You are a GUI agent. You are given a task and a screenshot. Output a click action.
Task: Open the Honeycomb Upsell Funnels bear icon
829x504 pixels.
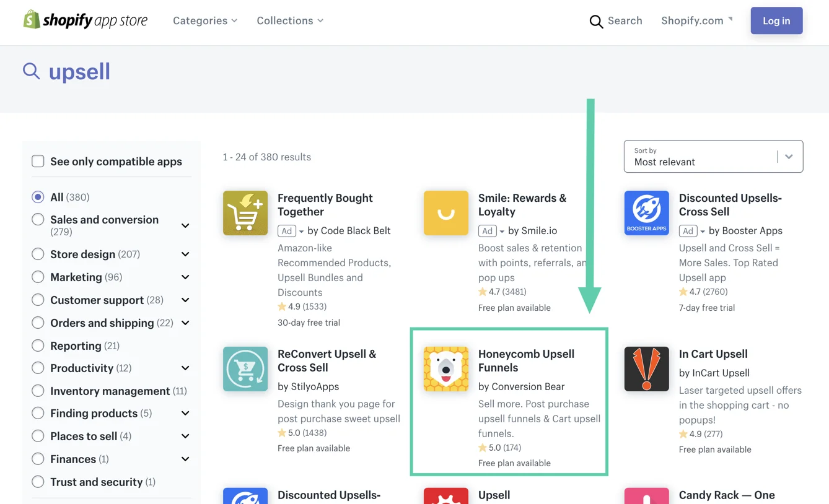(x=446, y=369)
